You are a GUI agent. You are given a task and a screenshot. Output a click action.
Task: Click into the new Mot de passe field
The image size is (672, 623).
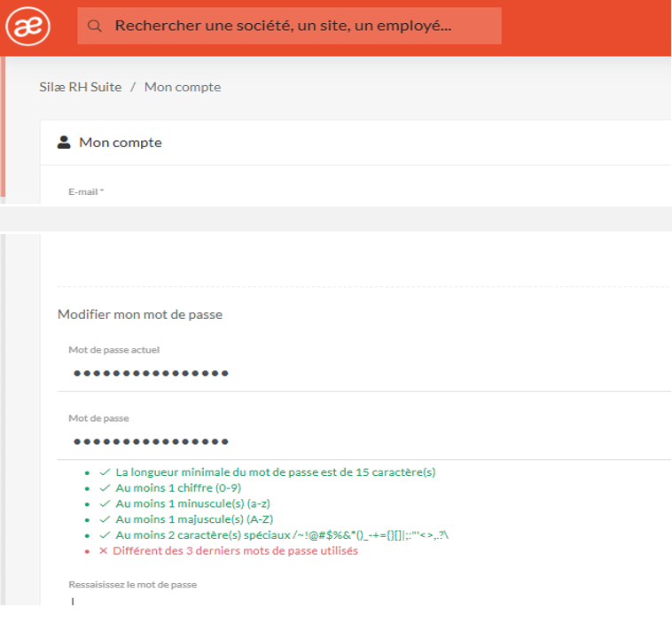(x=355, y=441)
